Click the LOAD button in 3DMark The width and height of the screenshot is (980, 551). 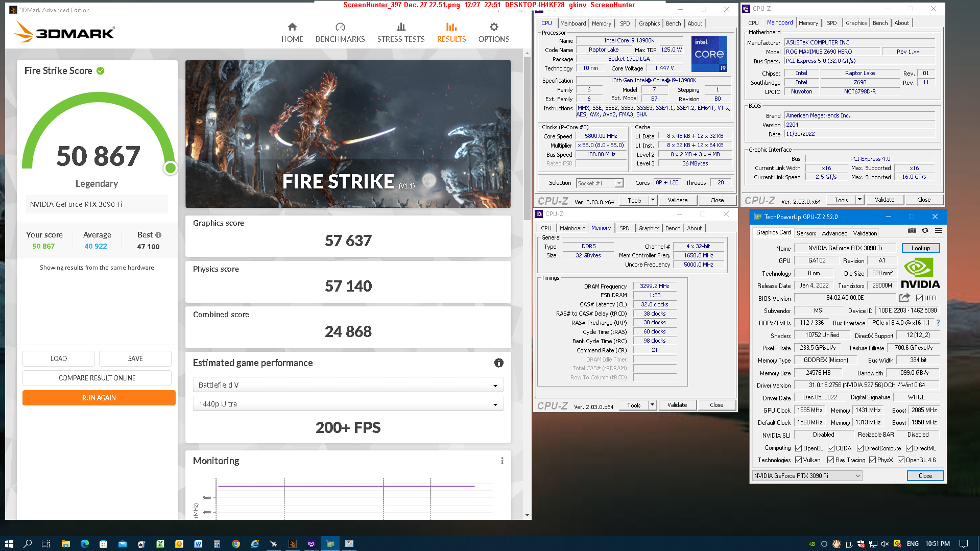(x=59, y=358)
